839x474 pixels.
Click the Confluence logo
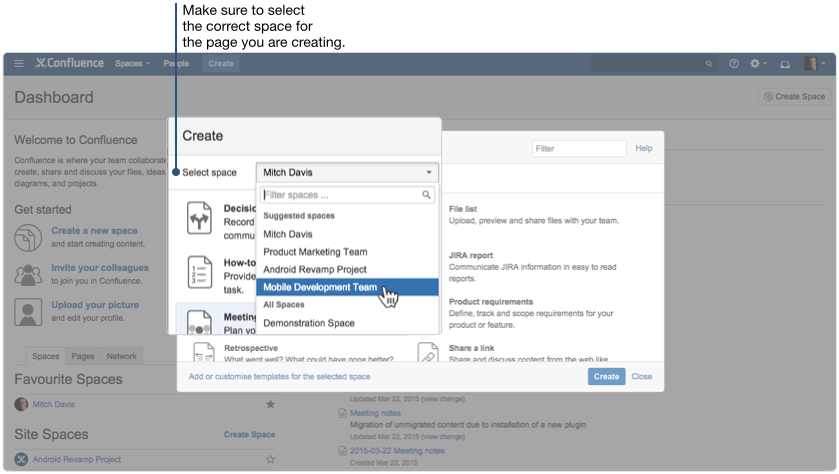pos(70,63)
